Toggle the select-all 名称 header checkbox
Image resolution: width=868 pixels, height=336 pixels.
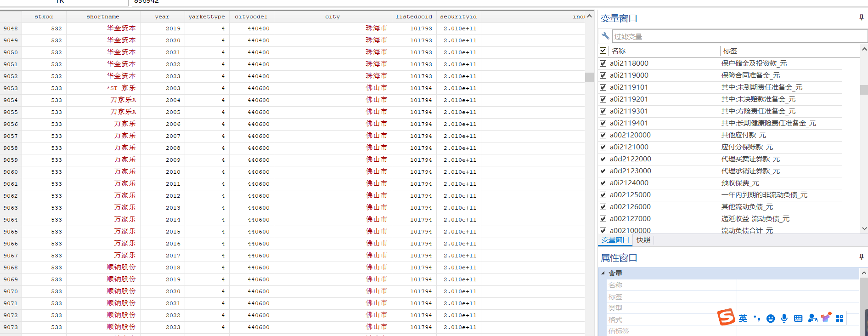click(x=603, y=51)
